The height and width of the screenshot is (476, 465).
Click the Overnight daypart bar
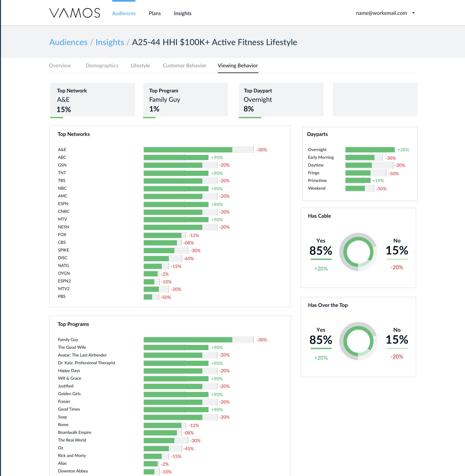click(370, 150)
